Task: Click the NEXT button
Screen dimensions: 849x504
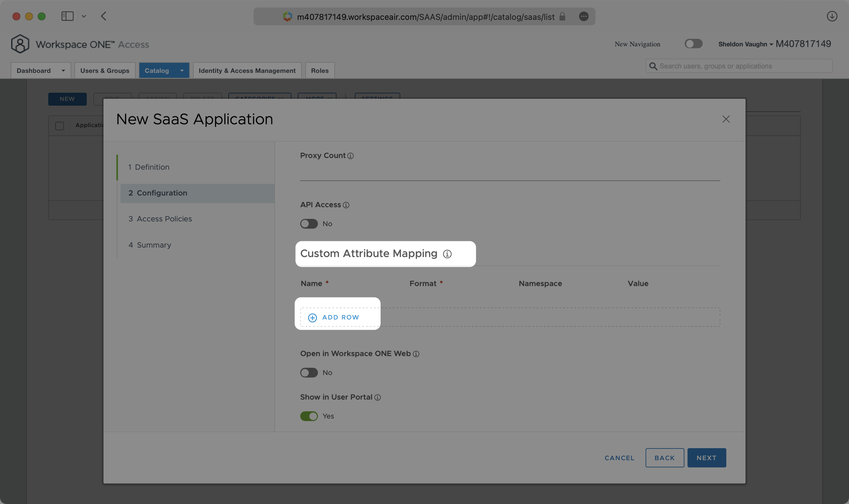Action: pyautogui.click(x=706, y=458)
